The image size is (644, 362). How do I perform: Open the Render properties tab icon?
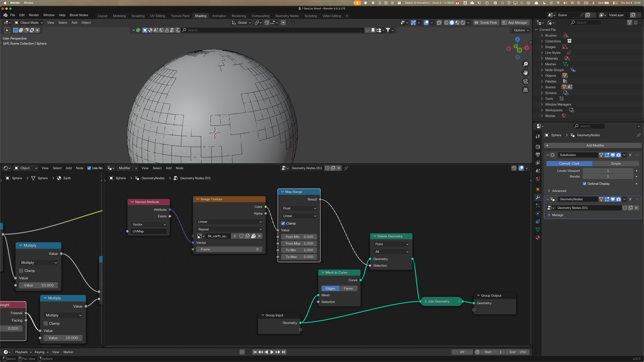click(x=538, y=147)
